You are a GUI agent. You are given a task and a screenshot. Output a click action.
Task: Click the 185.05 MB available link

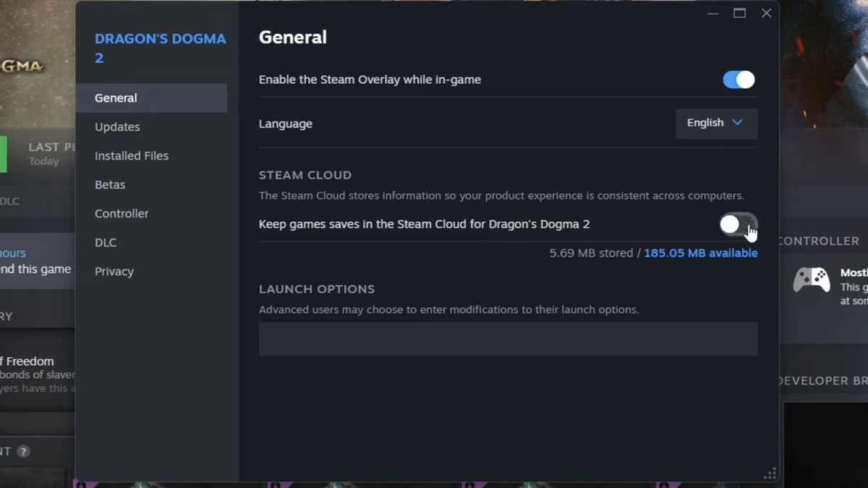click(700, 253)
